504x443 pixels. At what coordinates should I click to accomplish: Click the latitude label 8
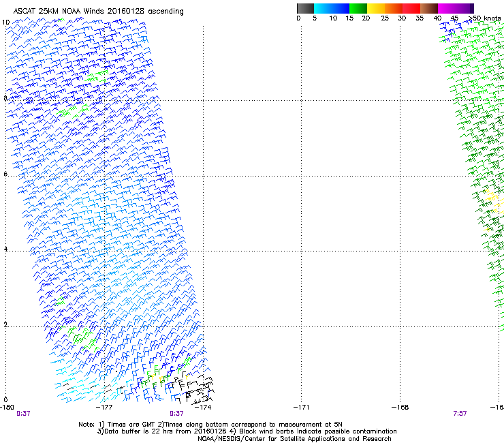[5, 98]
